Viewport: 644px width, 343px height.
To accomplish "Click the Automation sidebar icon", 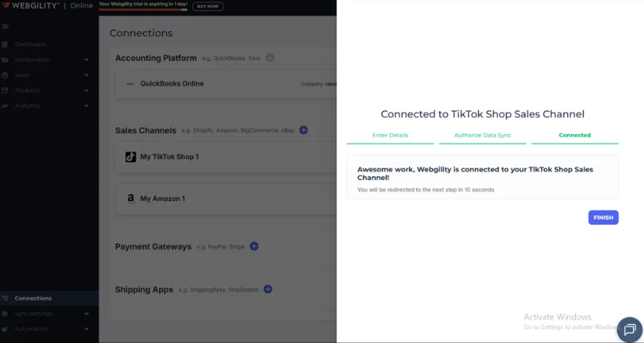I will click(x=5, y=328).
